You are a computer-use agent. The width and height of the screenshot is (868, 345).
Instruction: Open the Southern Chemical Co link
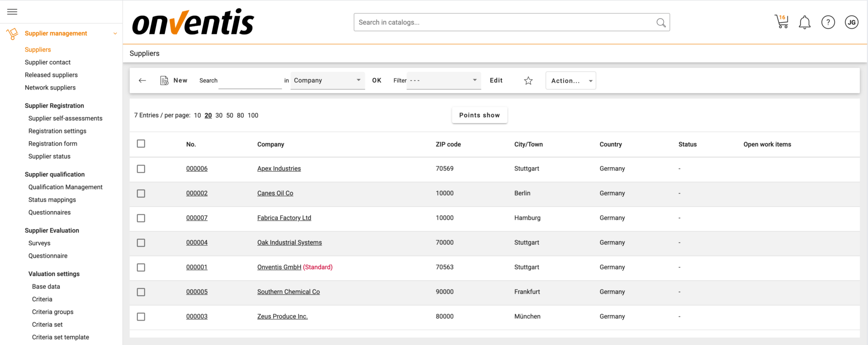pos(288,292)
